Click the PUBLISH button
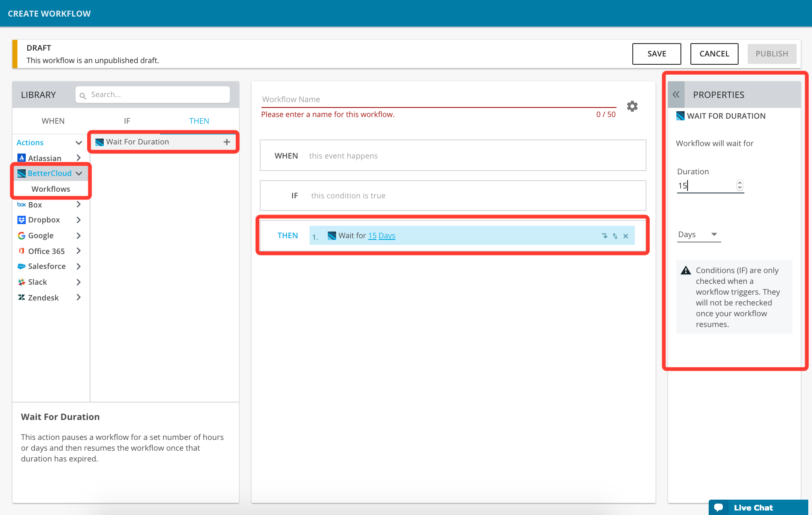 [x=772, y=54]
